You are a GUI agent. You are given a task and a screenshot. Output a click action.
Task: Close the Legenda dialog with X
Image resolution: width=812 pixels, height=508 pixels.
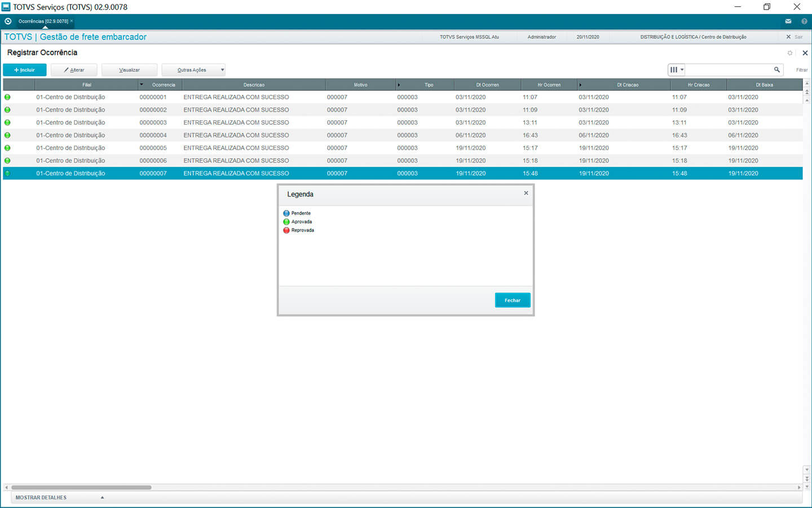pyautogui.click(x=526, y=193)
